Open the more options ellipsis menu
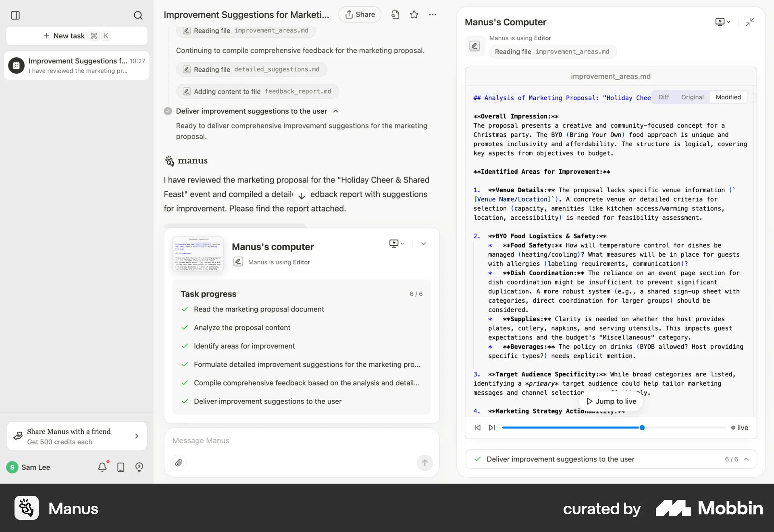Viewport: 774px width, 532px height. point(433,15)
